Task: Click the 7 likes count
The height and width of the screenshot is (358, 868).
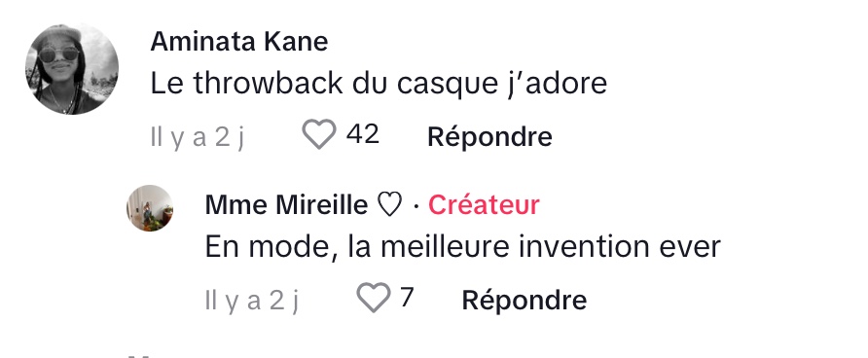Action: tap(407, 297)
